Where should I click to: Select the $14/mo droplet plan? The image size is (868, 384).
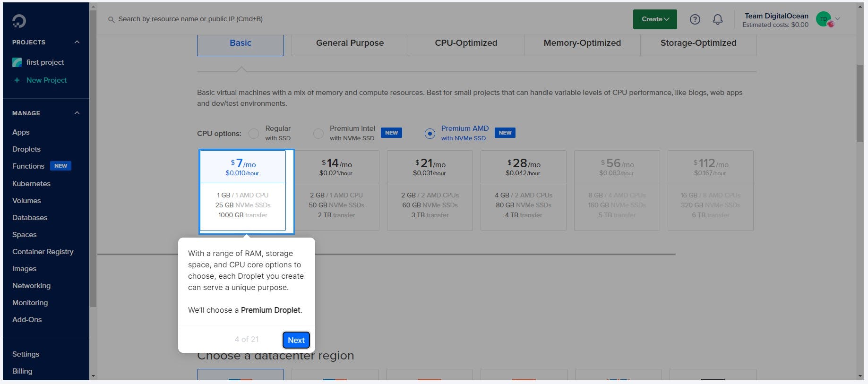[x=336, y=191]
